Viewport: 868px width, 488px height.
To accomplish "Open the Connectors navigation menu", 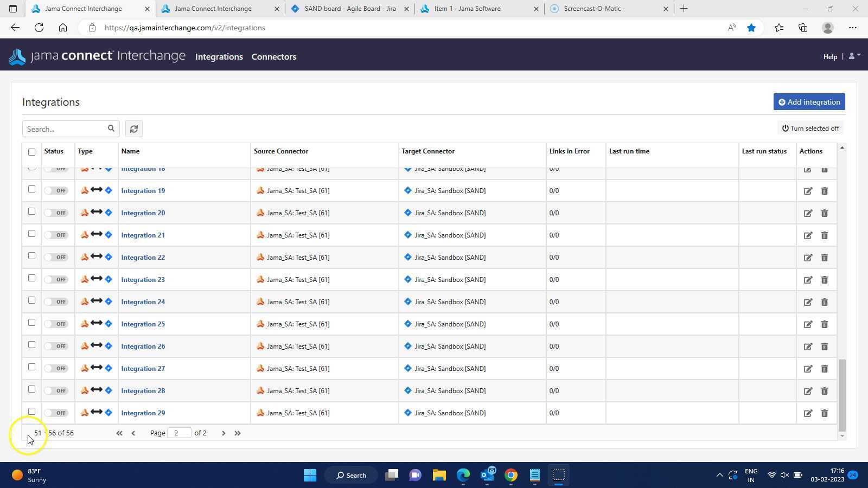I will click(x=274, y=56).
